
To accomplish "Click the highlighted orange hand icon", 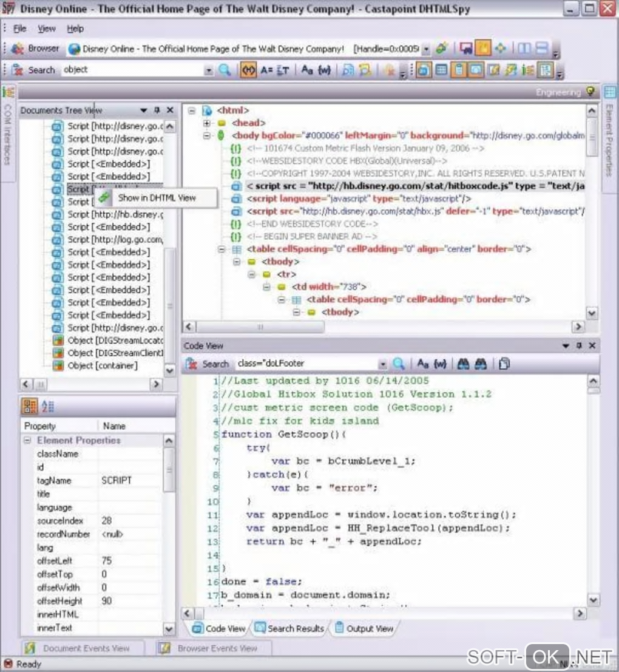I will (483, 48).
